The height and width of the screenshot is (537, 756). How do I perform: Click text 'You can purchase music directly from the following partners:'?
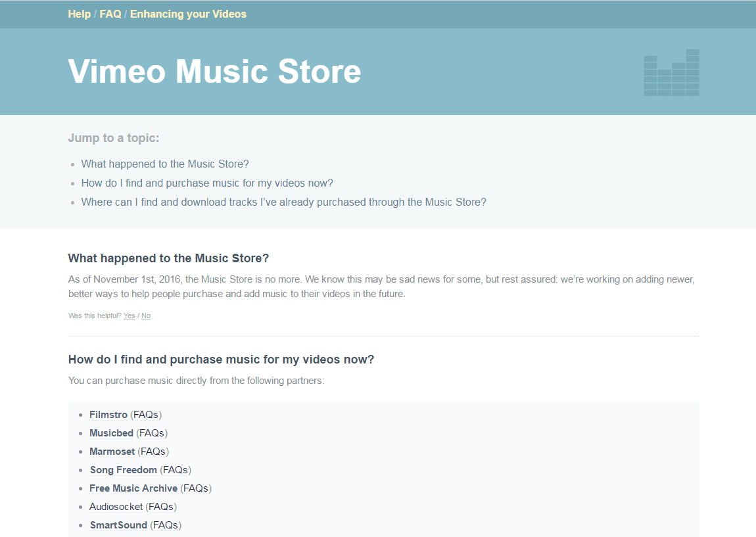point(197,381)
